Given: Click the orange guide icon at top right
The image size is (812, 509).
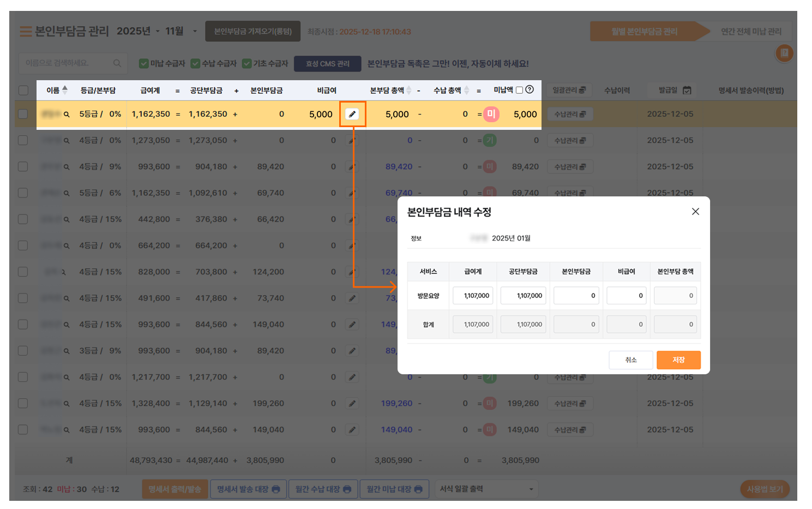Looking at the screenshot, I should tap(784, 53).
